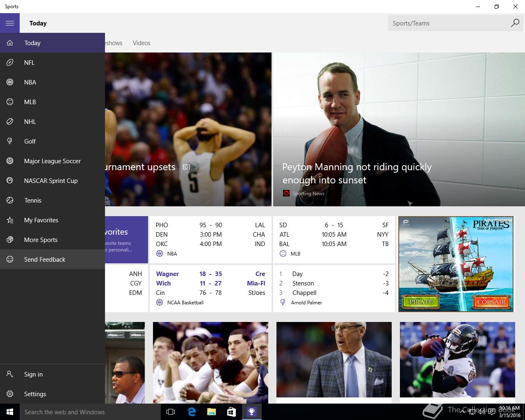Click the Today home icon
Screen dimensions: 525x420
pos(10,43)
